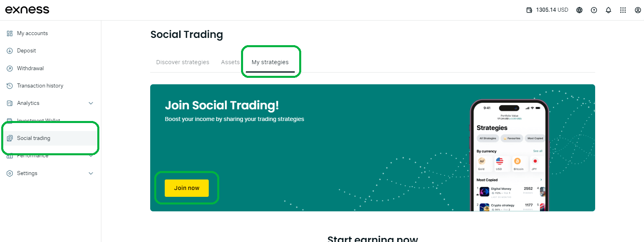Expand the Settings sidebar section
Viewport: 644px width, 242px height.
[x=27, y=173]
